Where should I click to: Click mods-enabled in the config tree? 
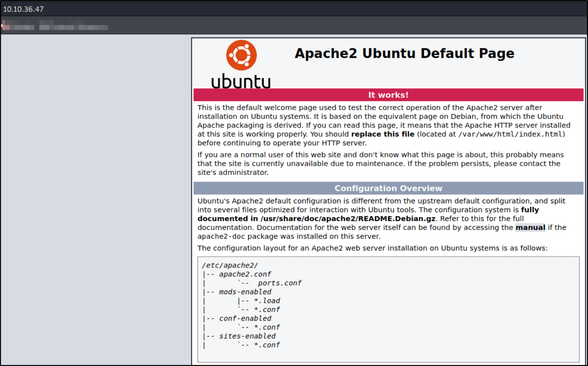pyautogui.click(x=245, y=292)
